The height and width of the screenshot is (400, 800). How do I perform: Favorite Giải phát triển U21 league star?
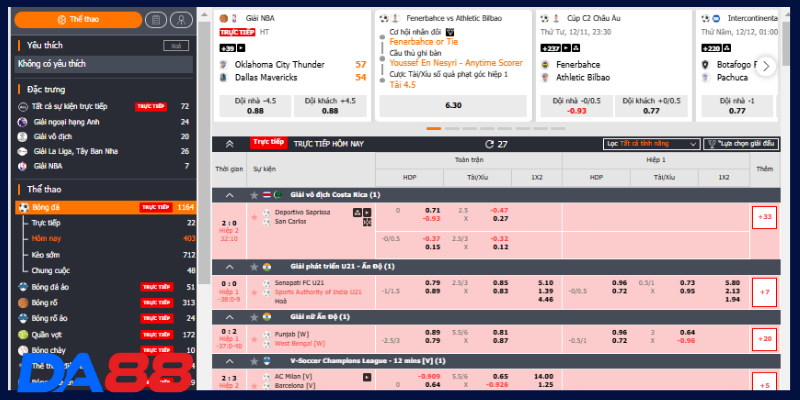(x=254, y=267)
